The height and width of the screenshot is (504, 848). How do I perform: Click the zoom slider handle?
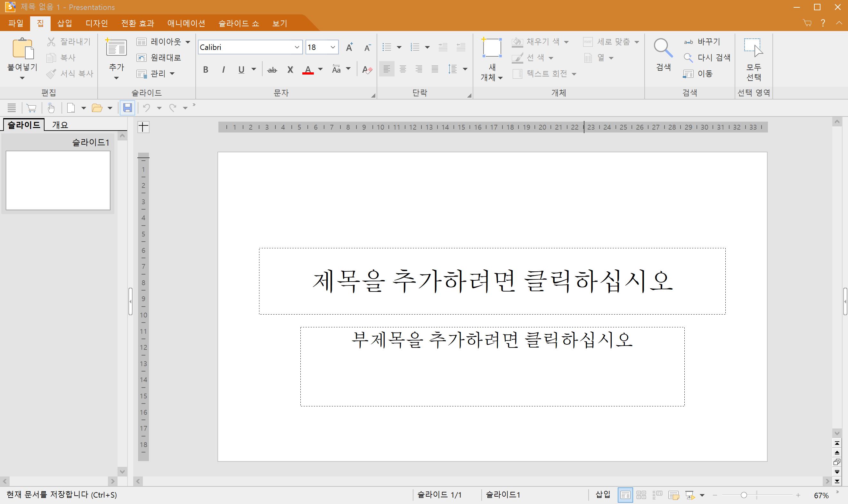(x=744, y=495)
